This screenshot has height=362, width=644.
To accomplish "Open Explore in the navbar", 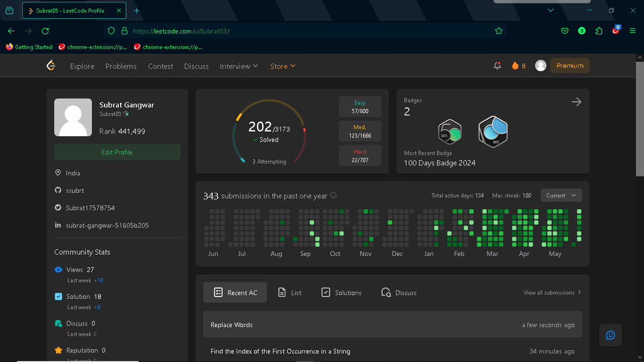I will pyautogui.click(x=82, y=66).
